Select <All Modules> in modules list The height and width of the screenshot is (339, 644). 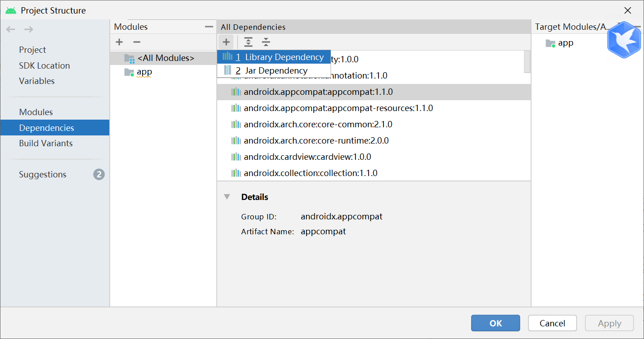(x=163, y=58)
